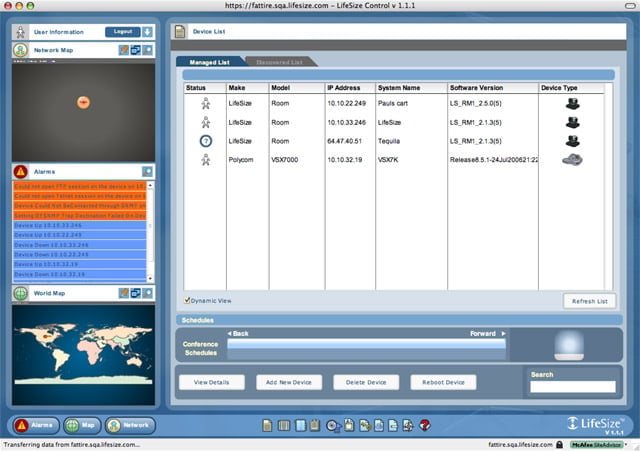Click the World Map globe icon
The width and height of the screenshot is (640, 451).
(20, 293)
